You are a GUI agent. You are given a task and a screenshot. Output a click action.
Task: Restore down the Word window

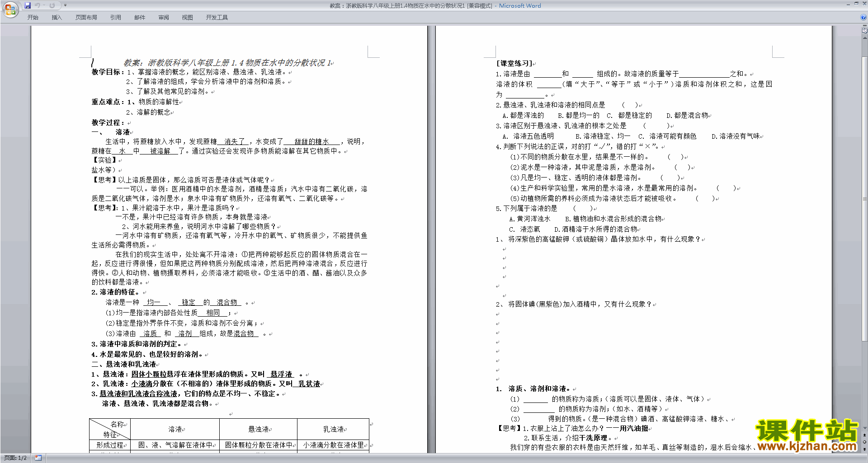pos(856,4)
